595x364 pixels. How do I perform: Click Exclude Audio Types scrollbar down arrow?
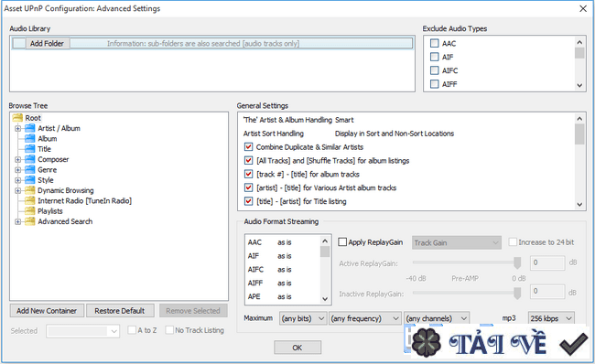[579, 85]
